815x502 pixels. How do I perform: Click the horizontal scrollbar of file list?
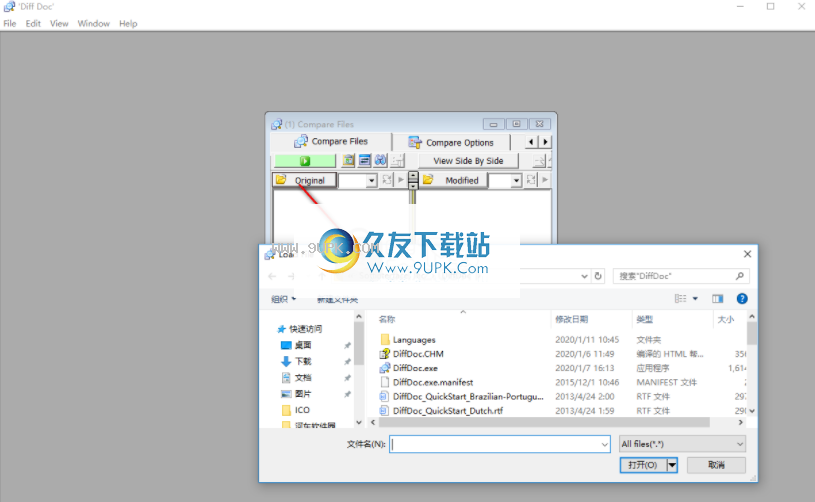point(544,422)
